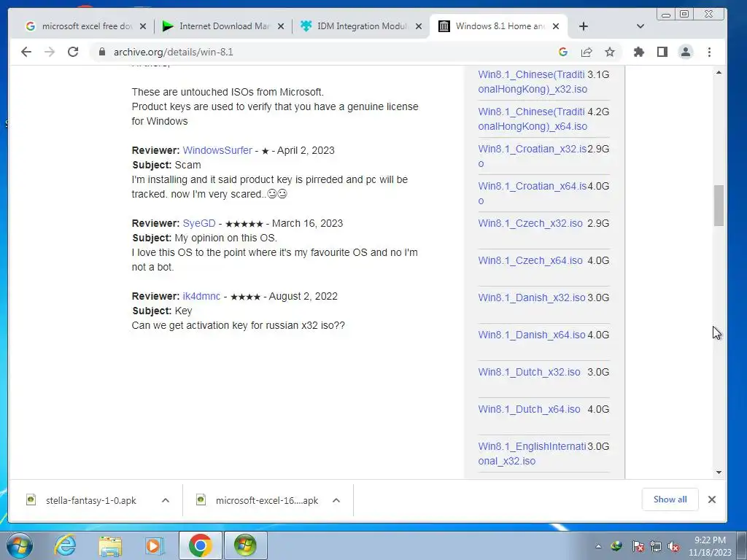
Task: Close the Internet Download Manager tab
Action: [x=281, y=26]
